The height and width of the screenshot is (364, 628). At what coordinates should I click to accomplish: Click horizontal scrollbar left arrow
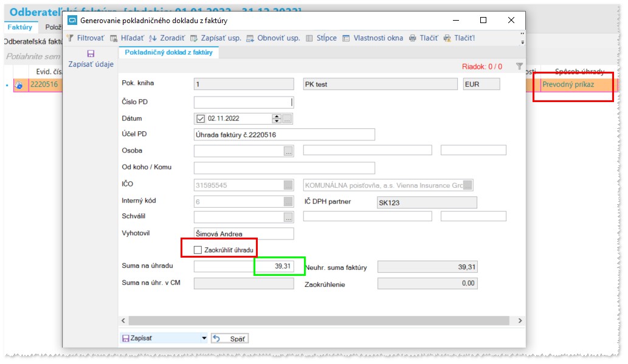(123, 321)
